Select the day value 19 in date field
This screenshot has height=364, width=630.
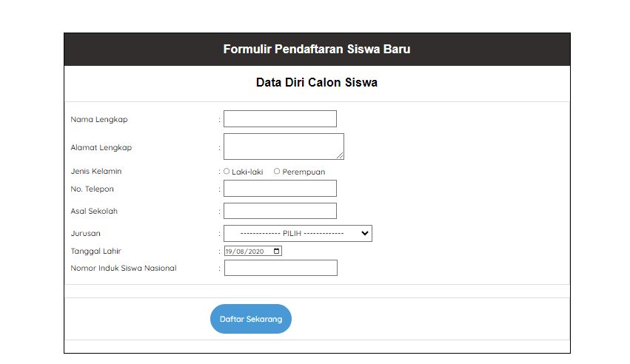[x=230, y=252]
